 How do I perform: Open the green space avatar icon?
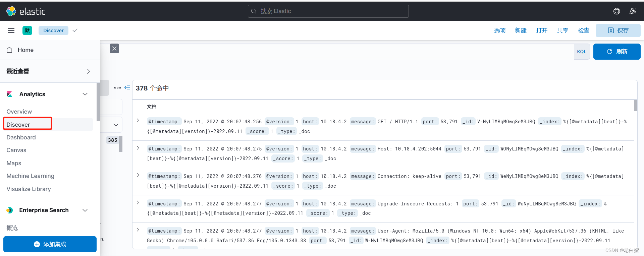27,30
